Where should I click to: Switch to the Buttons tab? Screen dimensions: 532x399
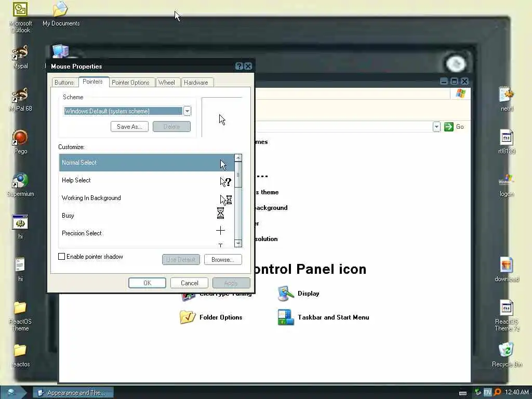[x=64, y=83]
